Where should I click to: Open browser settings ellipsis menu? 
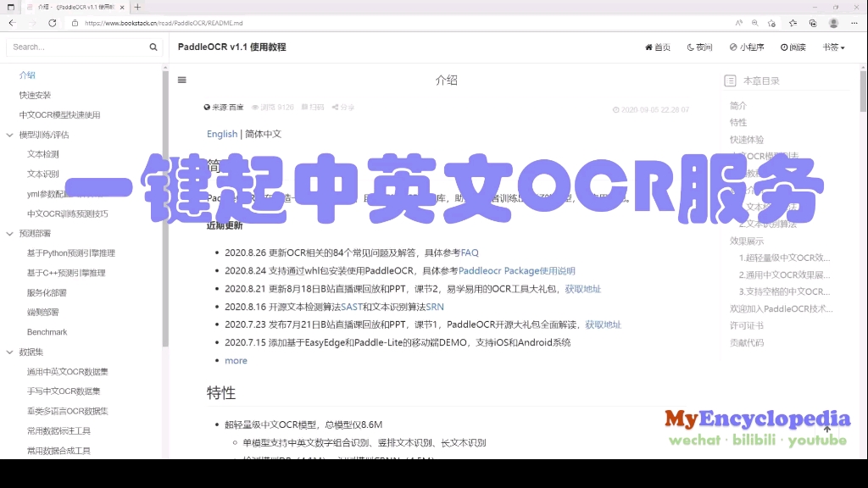(x=854, y=23)
